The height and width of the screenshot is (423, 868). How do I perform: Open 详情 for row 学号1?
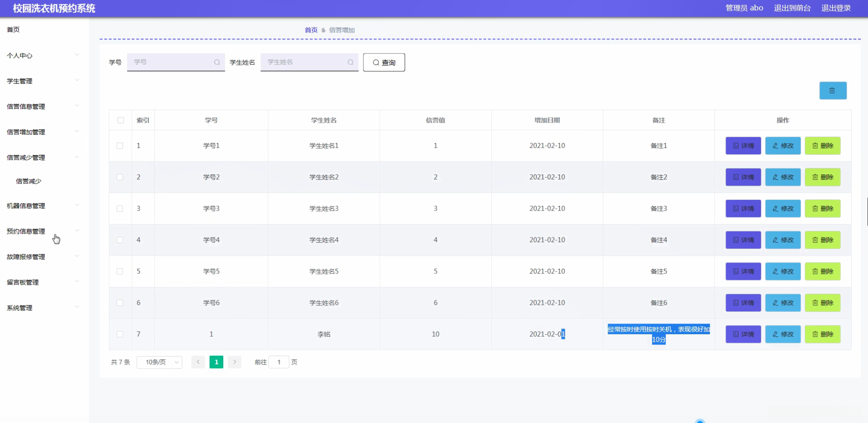coord(743,145)
